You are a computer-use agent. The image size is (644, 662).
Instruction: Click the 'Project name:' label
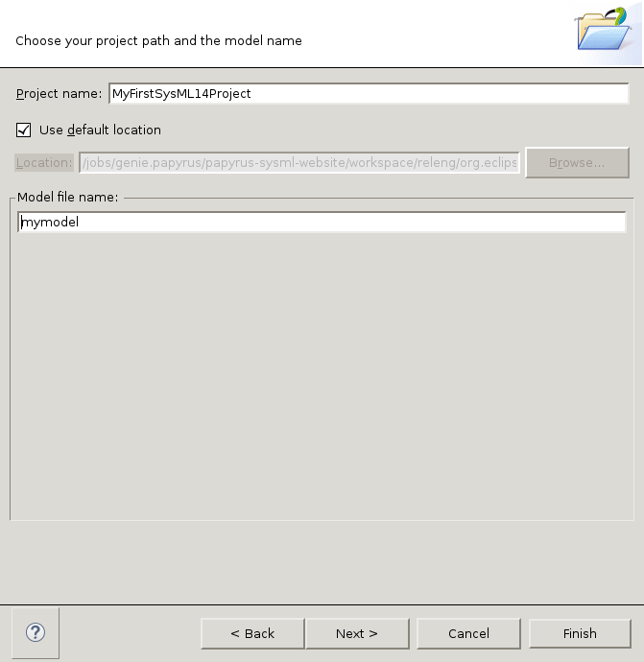pos(60,94)
